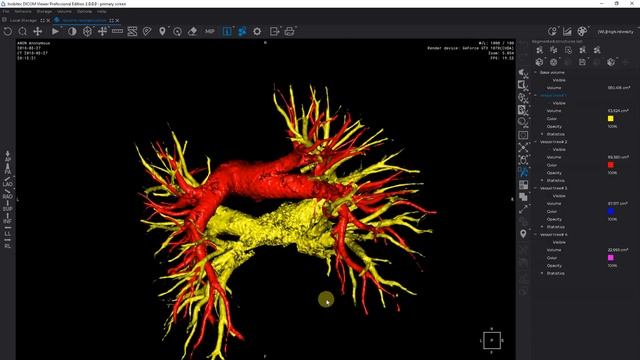Collapse the Vessel tree# 4 node

point(536,235)
